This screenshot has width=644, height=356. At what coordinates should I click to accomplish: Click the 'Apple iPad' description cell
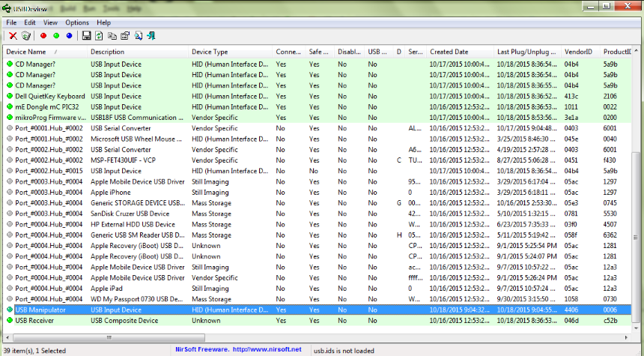(106, 288)
